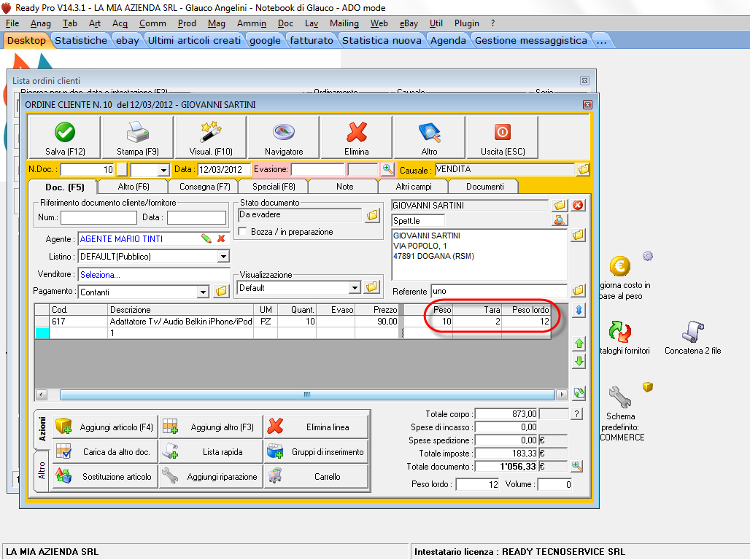Click Aggiungi articolo (F4)
This screenshot has width=750, height=560.
104,427
